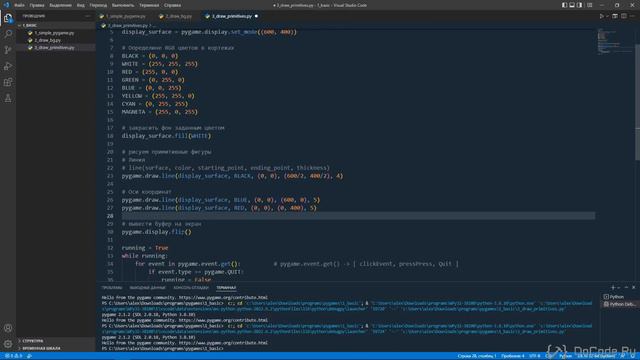Viewport: 640px width, 360px height.
Task: Click UTF-8 encoding status bar entry
Action: point(535,356)
